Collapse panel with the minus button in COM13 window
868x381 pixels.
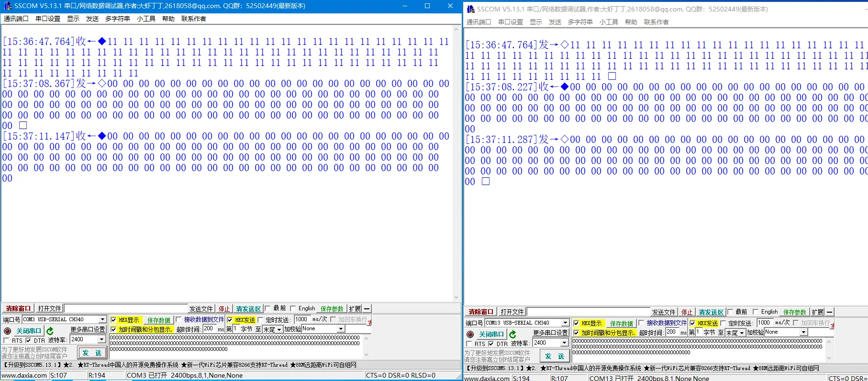coord(829,312)
